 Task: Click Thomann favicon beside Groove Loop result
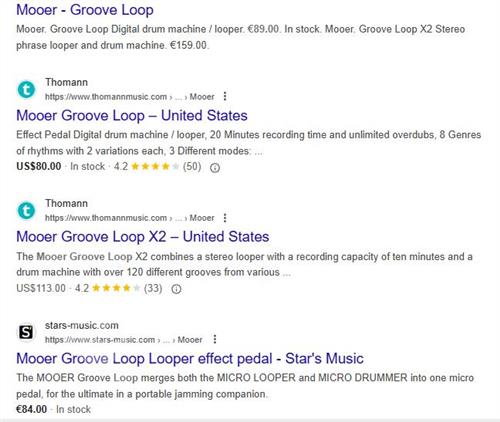click(26, 90)
